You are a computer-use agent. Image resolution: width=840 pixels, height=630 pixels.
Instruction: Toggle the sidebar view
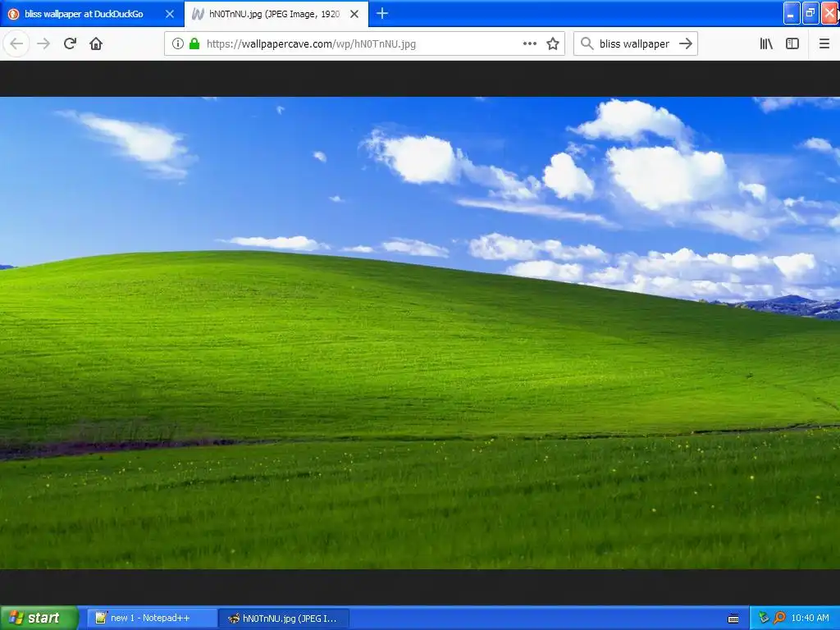coord(792,44)
